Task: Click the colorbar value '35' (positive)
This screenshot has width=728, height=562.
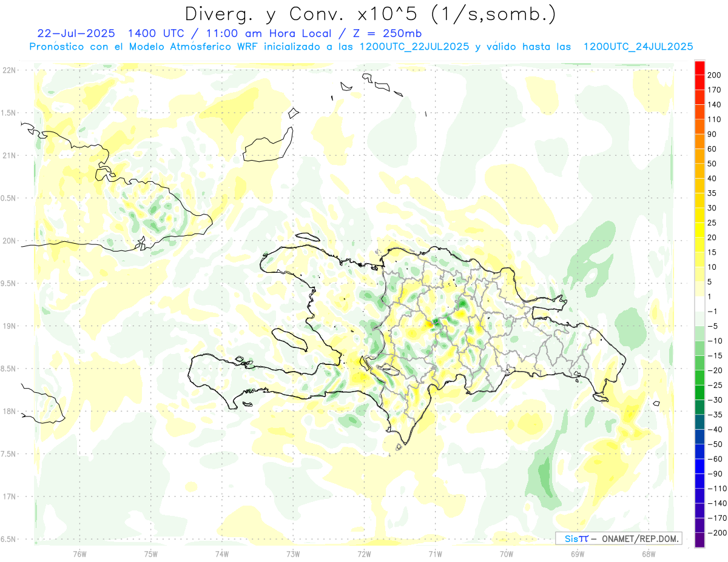Action: point(712,193)
